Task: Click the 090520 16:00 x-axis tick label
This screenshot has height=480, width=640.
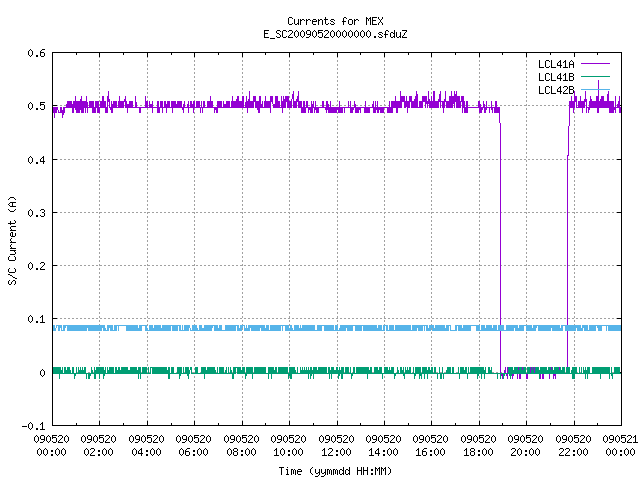Action: 431,446
